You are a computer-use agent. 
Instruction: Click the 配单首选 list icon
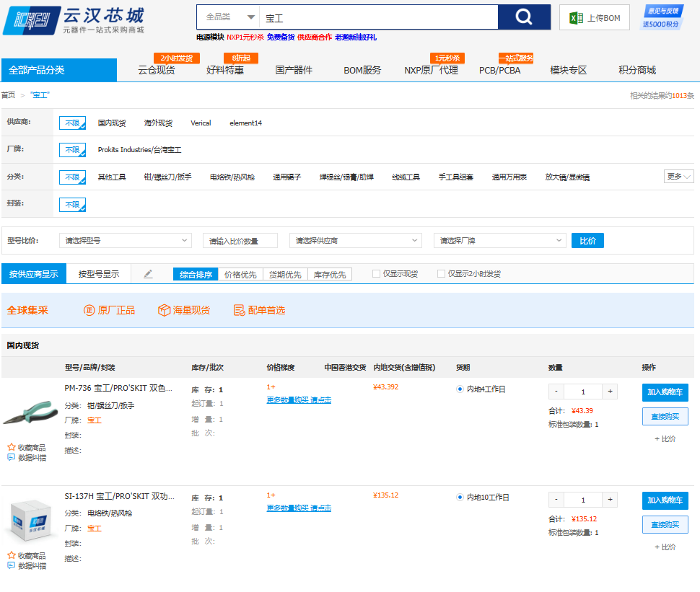pos(240,310)
